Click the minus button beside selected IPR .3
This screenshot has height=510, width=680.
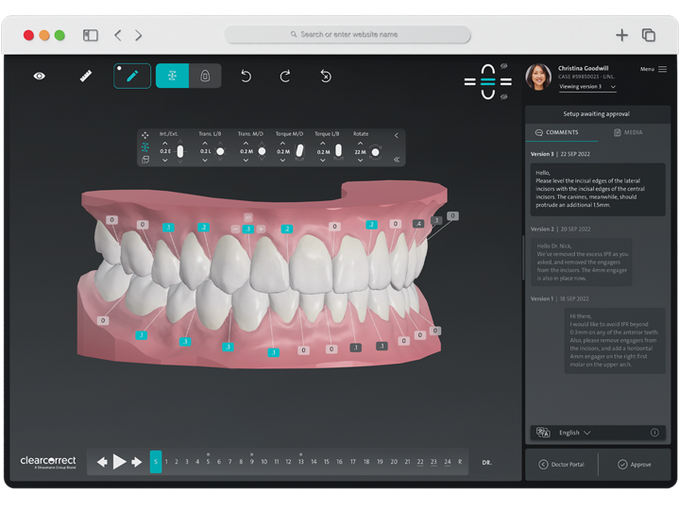pyautogui.click(x=235, y=229)
